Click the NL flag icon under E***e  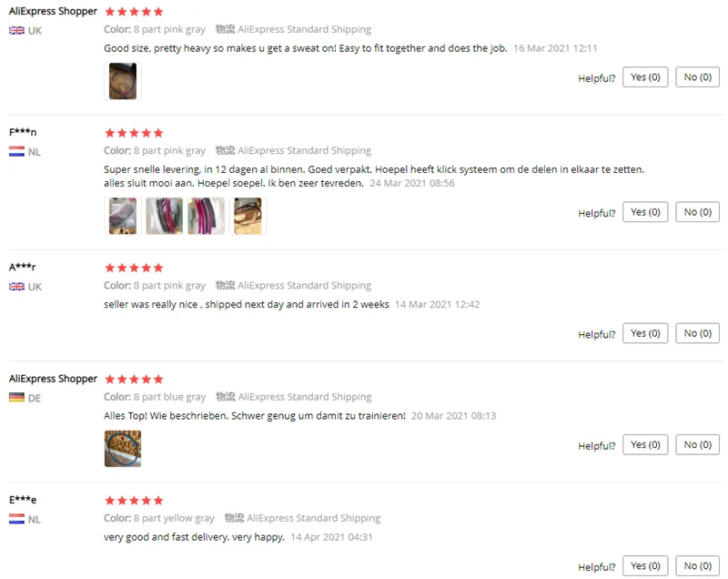pos(16,519)
